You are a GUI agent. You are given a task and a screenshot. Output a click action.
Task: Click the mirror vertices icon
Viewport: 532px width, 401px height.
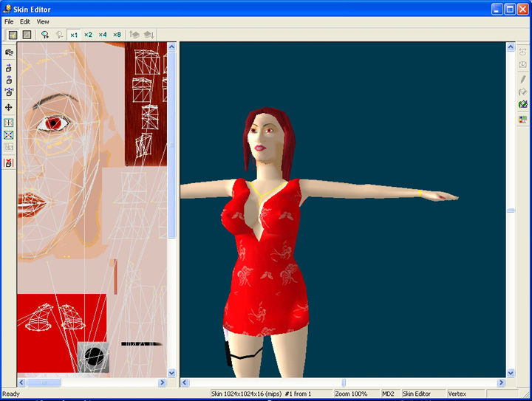[9, 123]
